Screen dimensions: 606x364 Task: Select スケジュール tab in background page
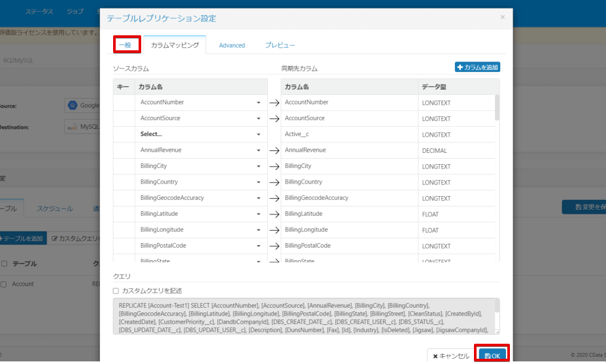tap(54, 208)
